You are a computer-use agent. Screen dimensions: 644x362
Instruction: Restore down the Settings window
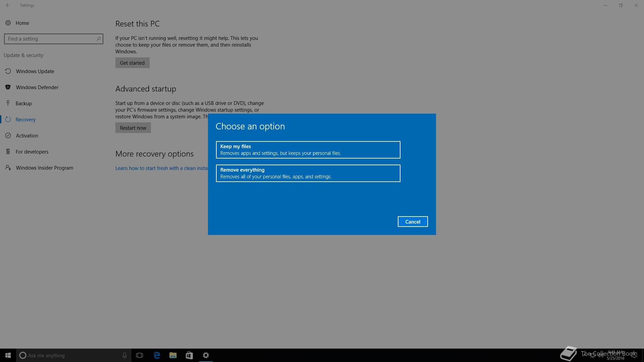click(621, 5)
